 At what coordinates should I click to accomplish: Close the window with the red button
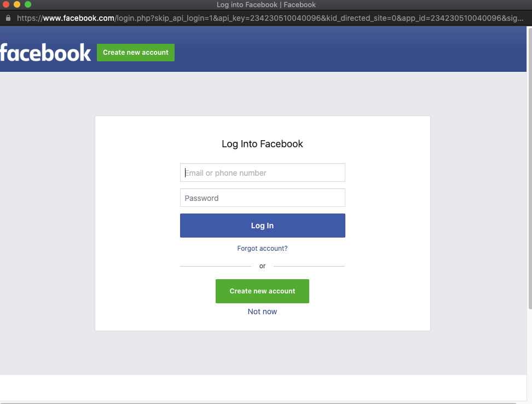click(6, 4)
